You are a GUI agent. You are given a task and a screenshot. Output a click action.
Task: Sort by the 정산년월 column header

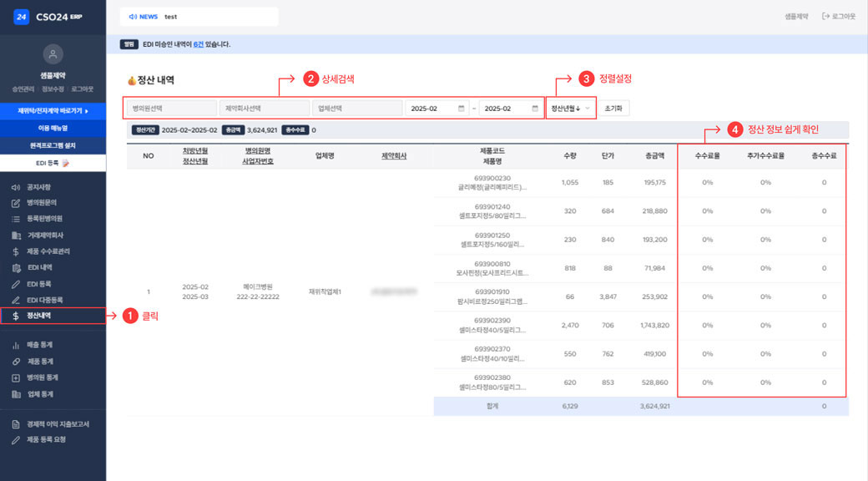pos(195,161)
